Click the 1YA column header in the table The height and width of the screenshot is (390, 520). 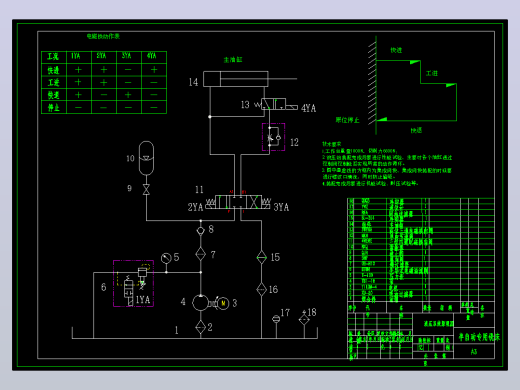point(76,56)
